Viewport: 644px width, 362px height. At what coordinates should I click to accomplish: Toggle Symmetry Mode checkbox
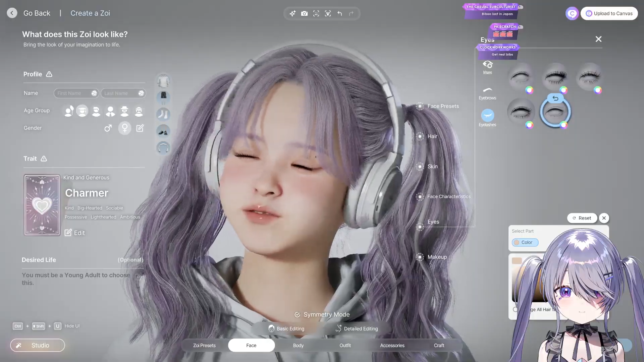click(297, 314)
